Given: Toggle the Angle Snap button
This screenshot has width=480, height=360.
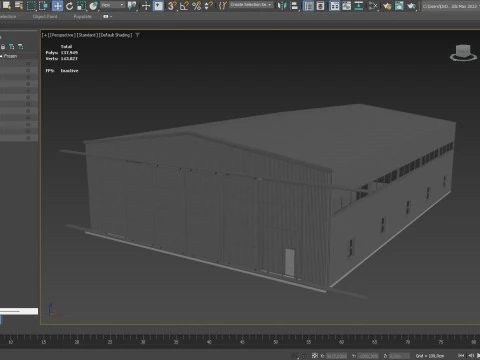Looking at the screenshot, I should [184, 6].
